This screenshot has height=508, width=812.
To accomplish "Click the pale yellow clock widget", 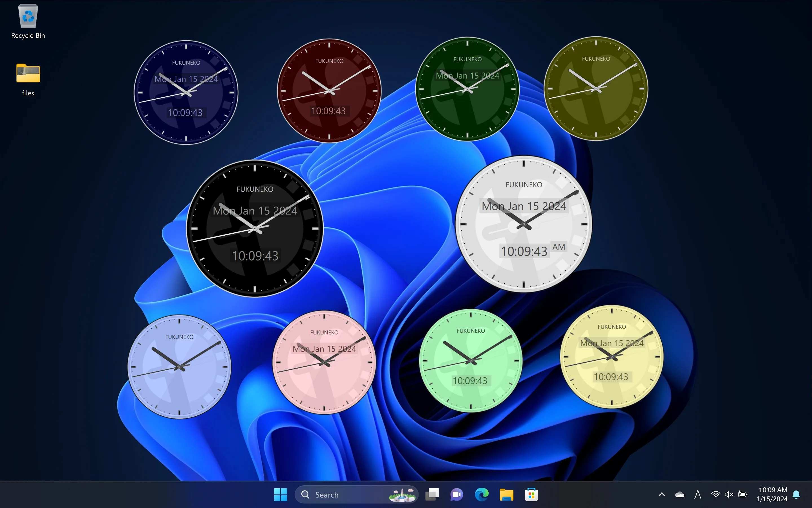I will click(612, 356).
